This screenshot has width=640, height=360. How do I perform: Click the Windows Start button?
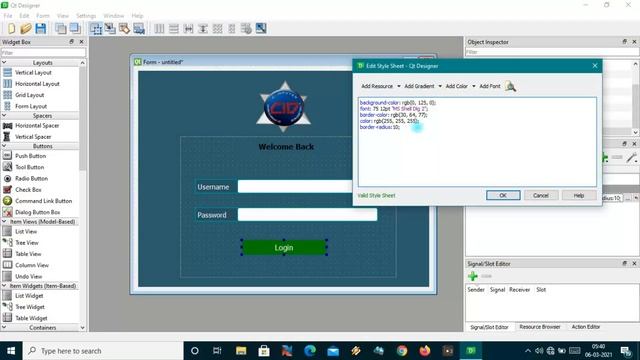click(x=11, y=351)
